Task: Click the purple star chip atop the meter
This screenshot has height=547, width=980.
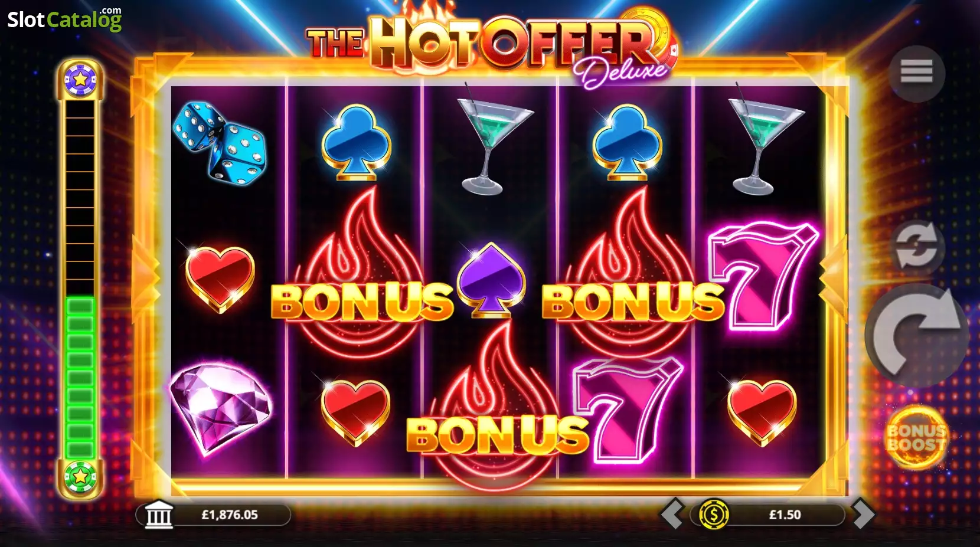Action: [80, 79]
